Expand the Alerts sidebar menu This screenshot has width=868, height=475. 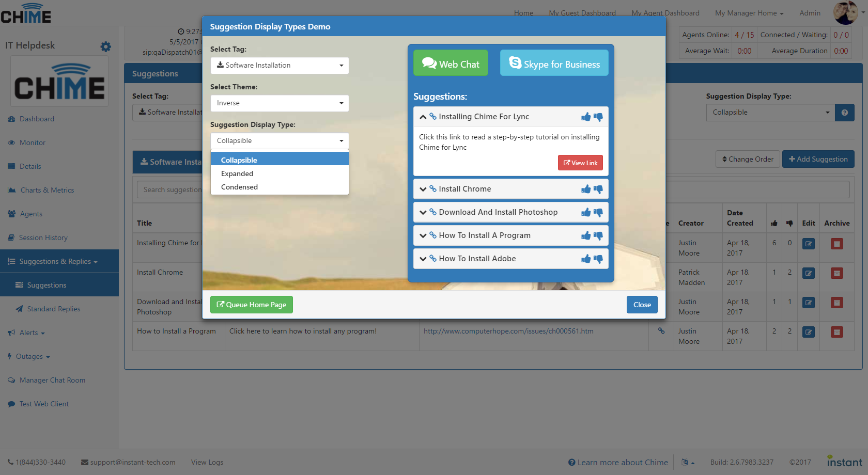[x=59, y=332]
